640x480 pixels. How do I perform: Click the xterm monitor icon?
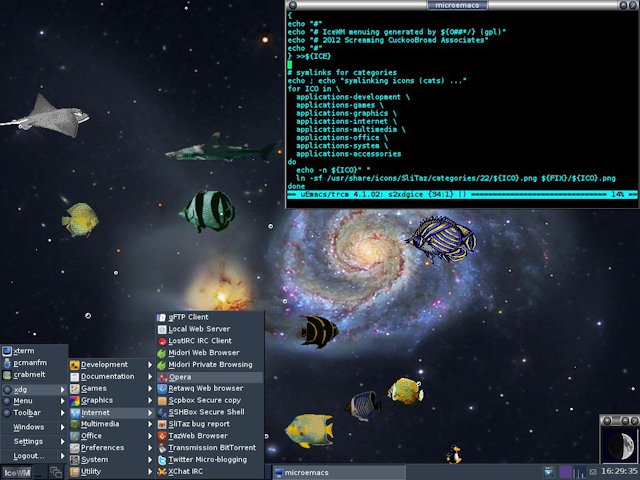coord(7,351)
